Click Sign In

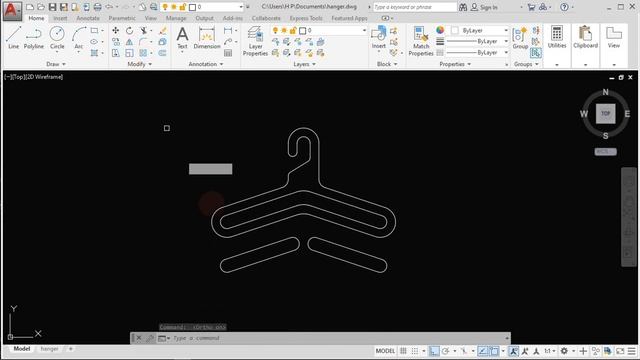(489, 7)
